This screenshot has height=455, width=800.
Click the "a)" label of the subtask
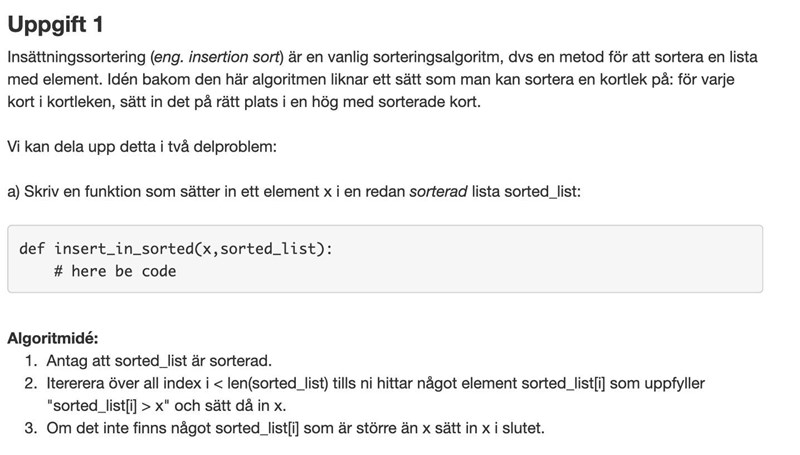(14, 190)
